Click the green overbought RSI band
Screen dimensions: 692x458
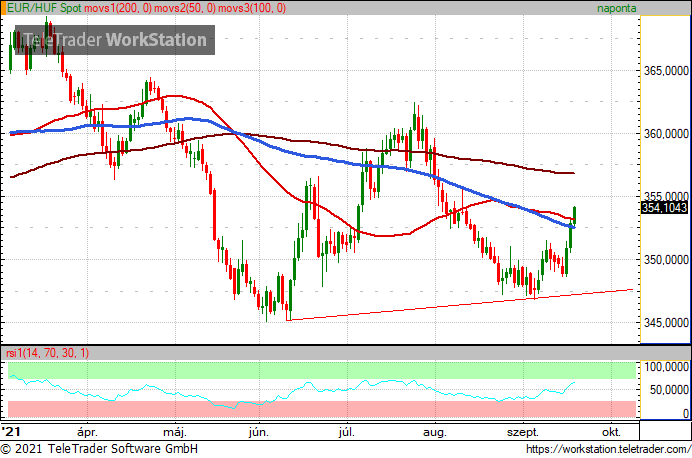point(322,370)
